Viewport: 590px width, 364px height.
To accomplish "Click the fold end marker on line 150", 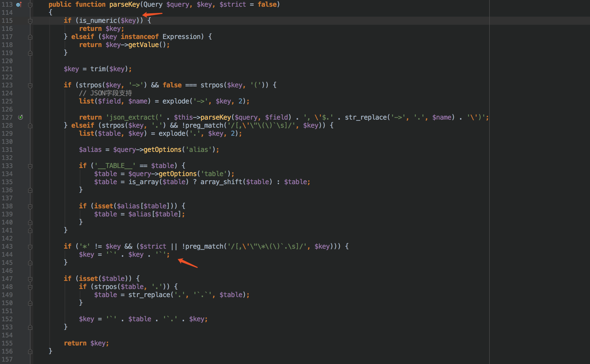I will (x=30, y=303).
